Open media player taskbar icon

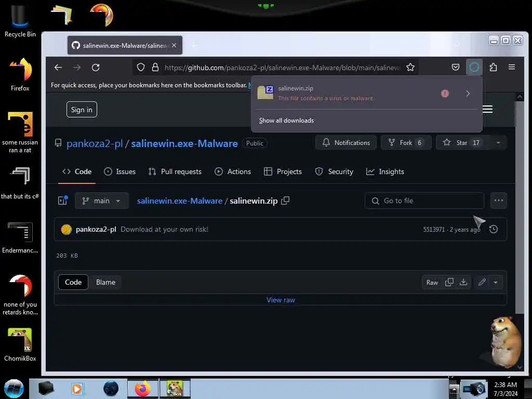click(x=77, y=389)
